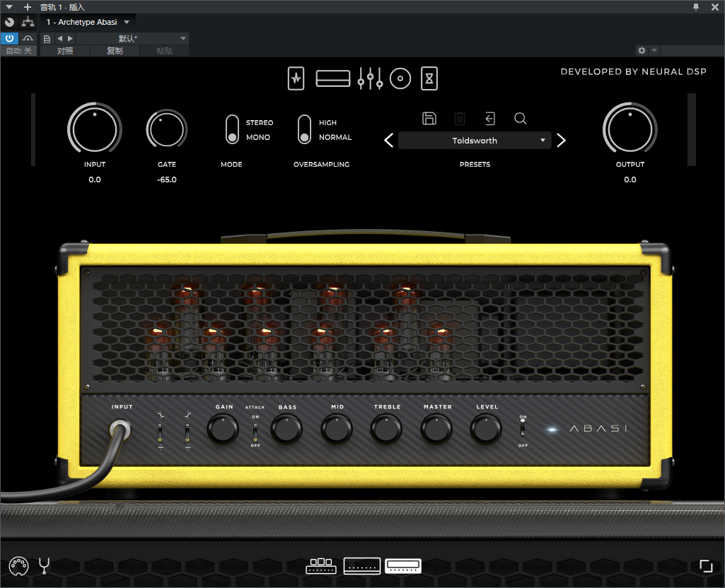Search presets with the magnifier icon
725x588 pixels.
(520, 119)
